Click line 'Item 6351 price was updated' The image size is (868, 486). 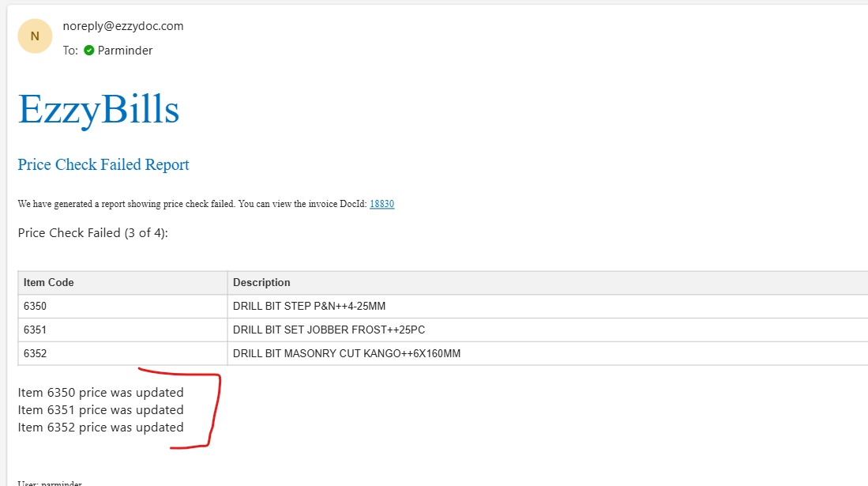pyautogui.click(x=101, y=410)
